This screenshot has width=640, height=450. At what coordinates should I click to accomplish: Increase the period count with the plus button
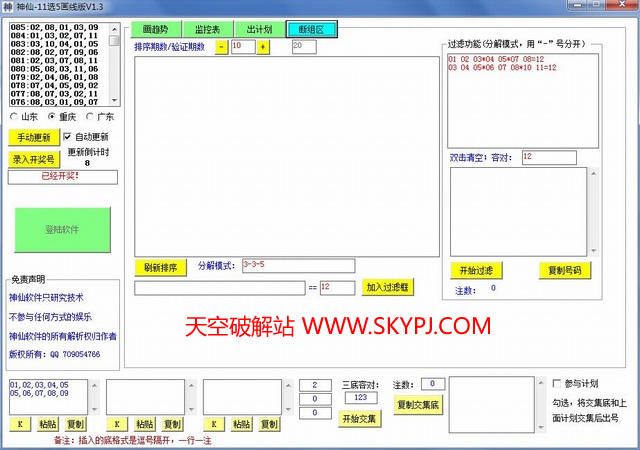[x=264, y=46]
